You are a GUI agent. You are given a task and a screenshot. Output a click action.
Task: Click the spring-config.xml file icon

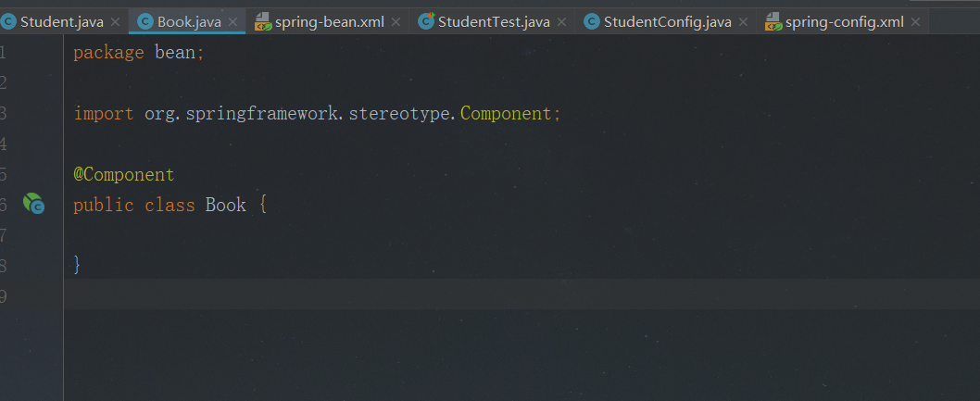(773, 22)
